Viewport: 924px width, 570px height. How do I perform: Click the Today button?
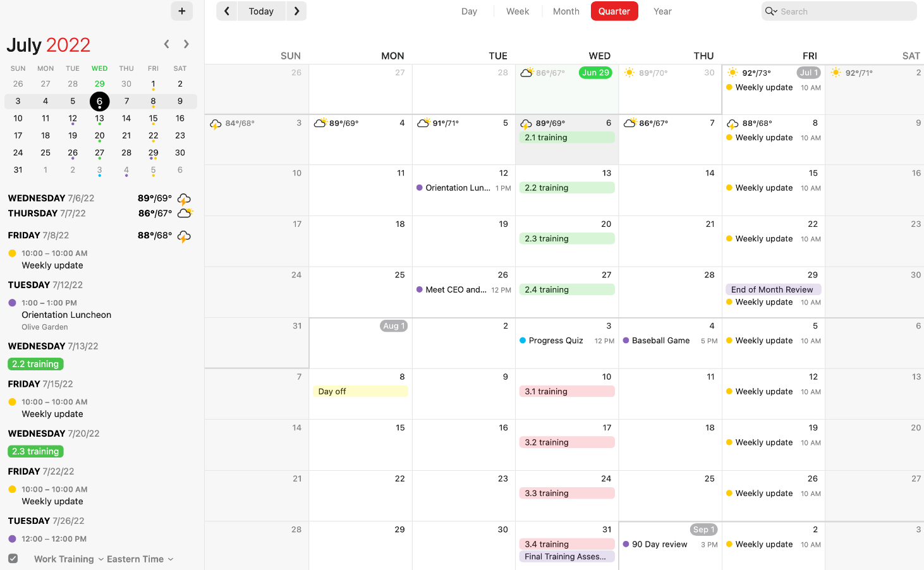click(261, 11)
